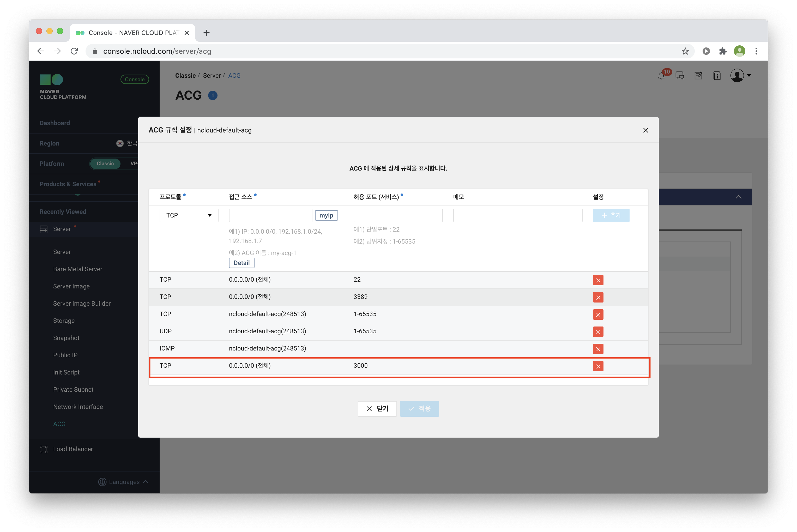
Task: Open the notifications bell icon
Action: (x=661, y=76)
